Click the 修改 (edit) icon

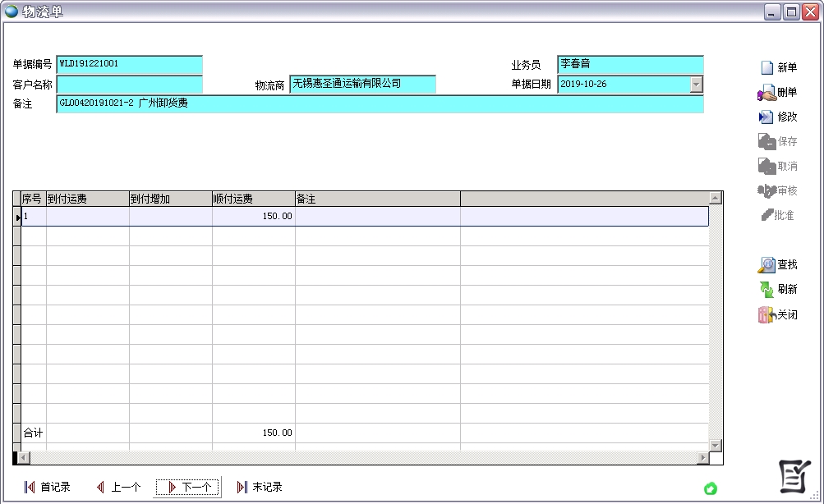tap(766, 117)
